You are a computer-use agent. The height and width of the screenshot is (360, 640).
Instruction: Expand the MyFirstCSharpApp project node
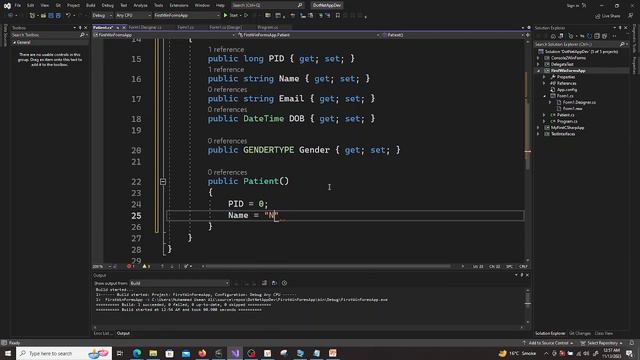pyautogui.click(x=538, y=128)
